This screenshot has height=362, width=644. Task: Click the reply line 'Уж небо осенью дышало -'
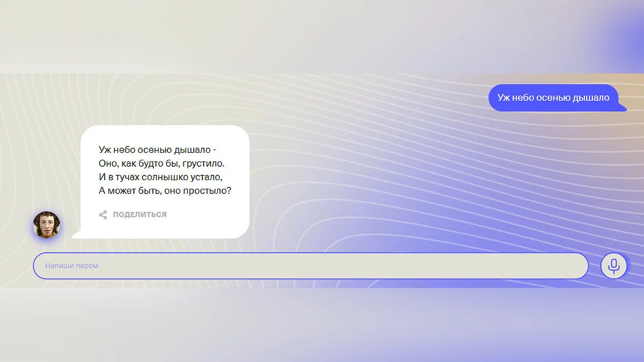pos(158,149)
